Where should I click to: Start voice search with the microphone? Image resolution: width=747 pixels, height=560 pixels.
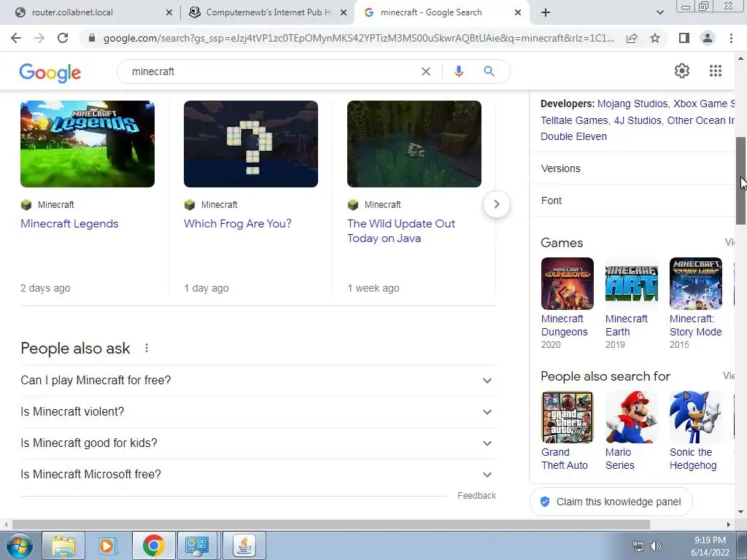[x=458, y=71]
